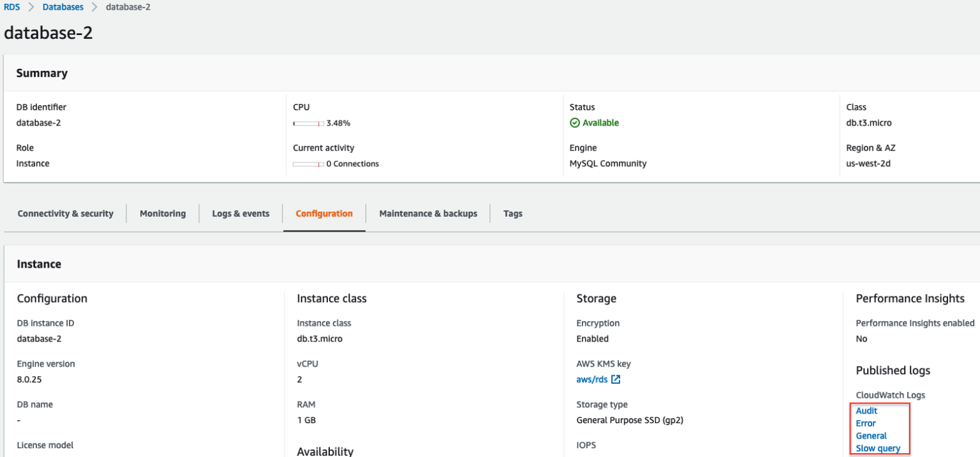This screenshot has height=457, width=980.
Task: Click the breadcrumb chevron after RDS
Action: click(x=29, y=7)
